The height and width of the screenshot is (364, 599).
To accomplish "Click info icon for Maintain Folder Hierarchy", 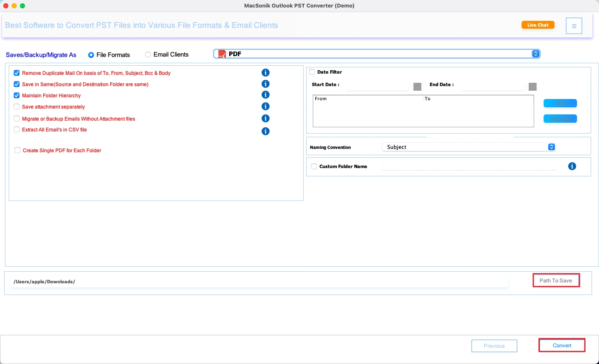I will tap(265, 95).
